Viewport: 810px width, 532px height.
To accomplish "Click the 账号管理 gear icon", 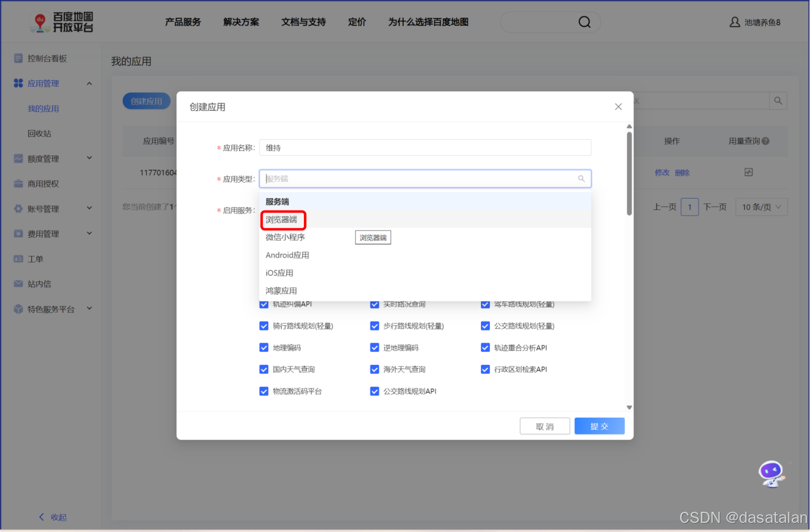I will point(18,209).
